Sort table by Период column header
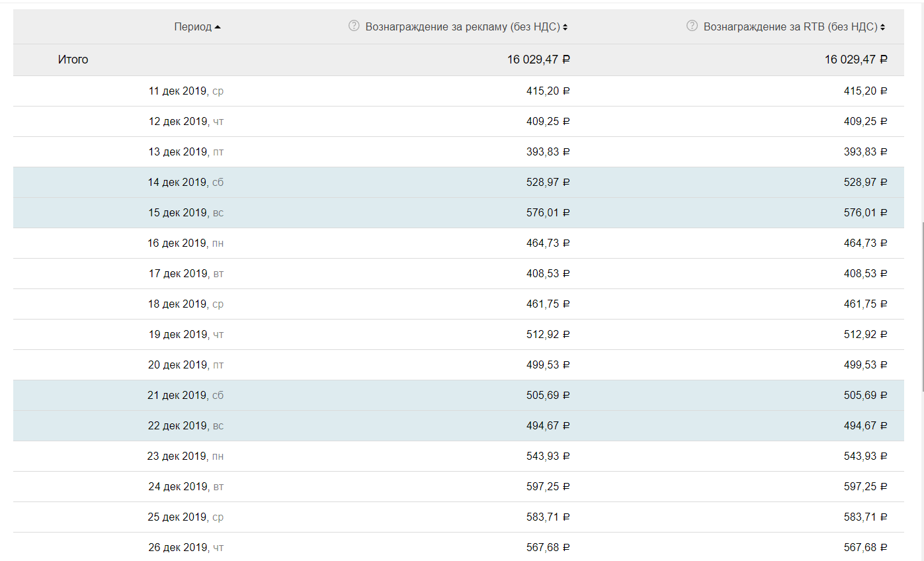This screenshot has height=561, width=924. (192, 27)
